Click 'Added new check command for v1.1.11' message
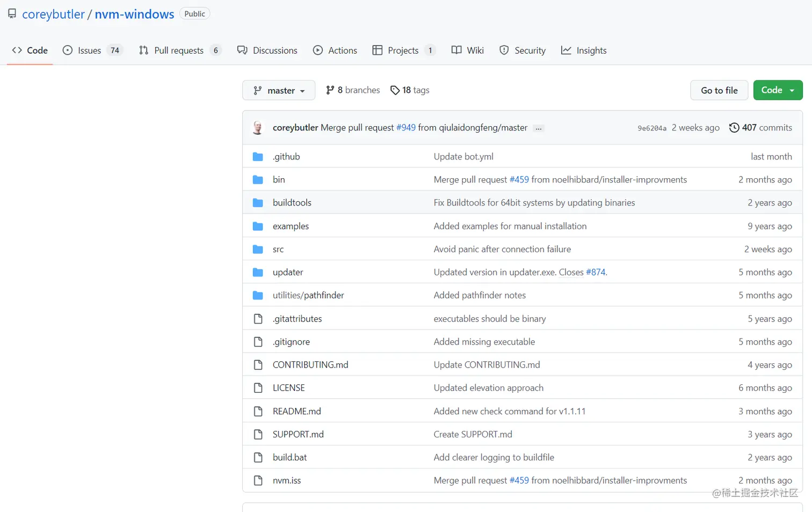Viewport: 812px width, 512px height. (x=510, y=412)
